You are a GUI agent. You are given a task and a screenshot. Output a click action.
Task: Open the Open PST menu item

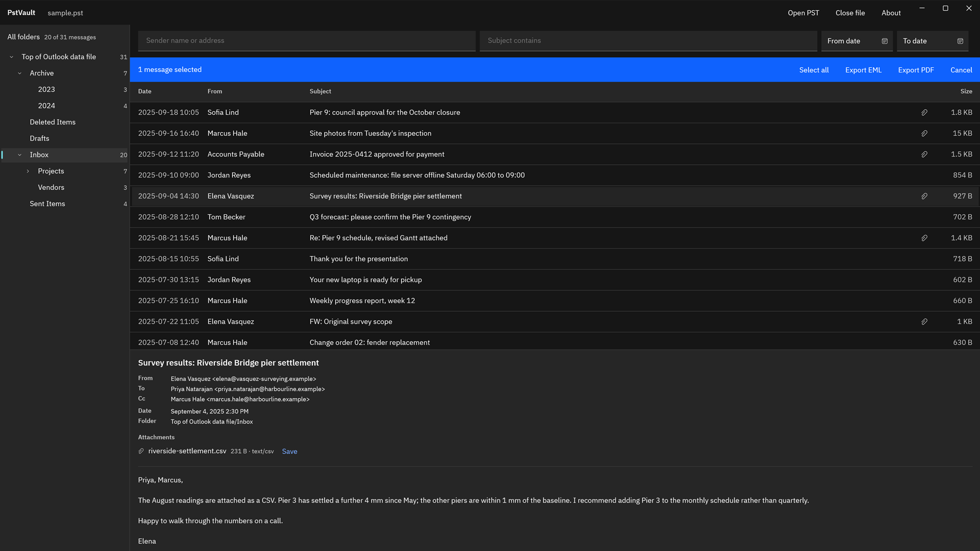tap(803, 13)
